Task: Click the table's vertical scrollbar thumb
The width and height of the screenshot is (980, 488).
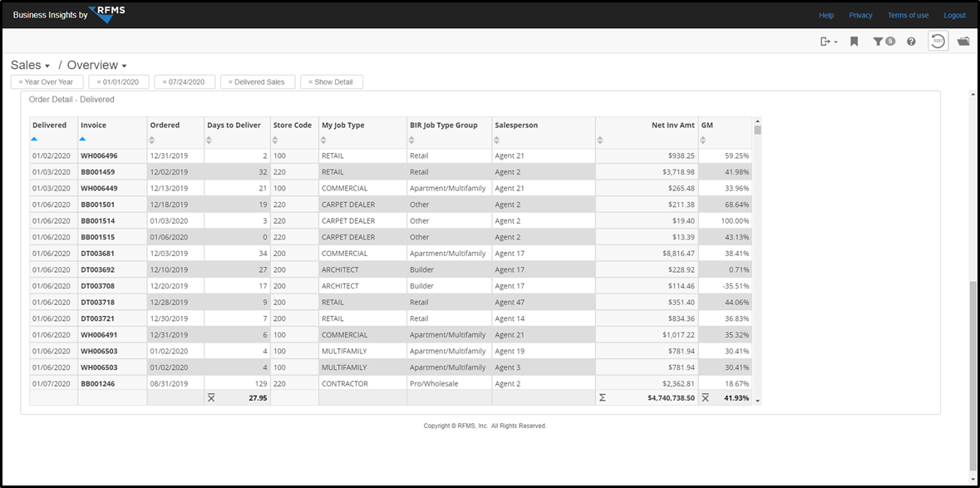Action: click(x=757, y=130)
